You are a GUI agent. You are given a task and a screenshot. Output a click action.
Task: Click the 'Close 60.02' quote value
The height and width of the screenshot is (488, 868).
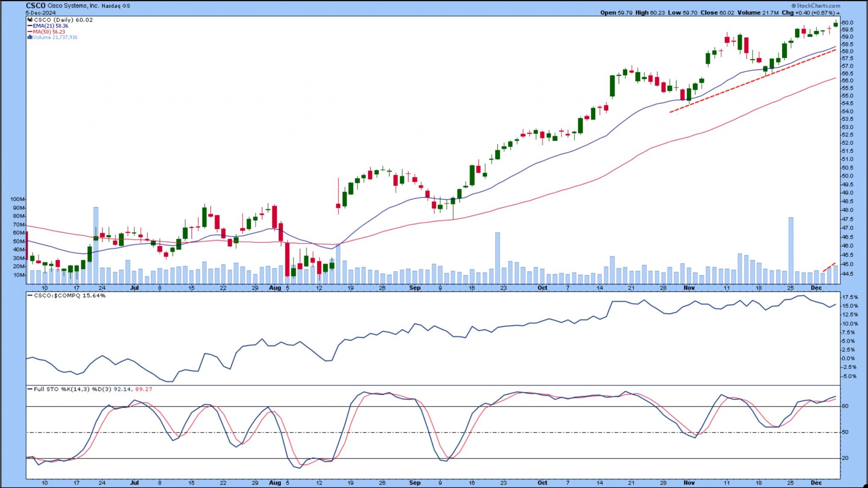(x=717, y=13)
